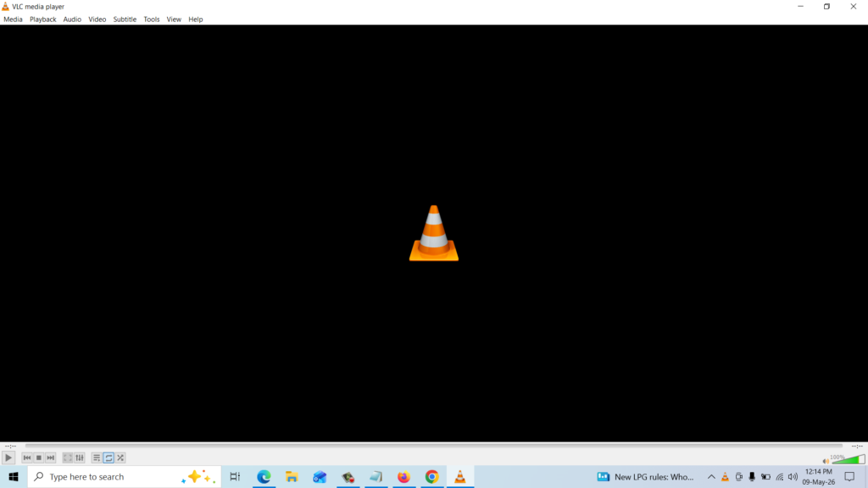
Task: Close the VLC media player window
Action: click(854, 7)
